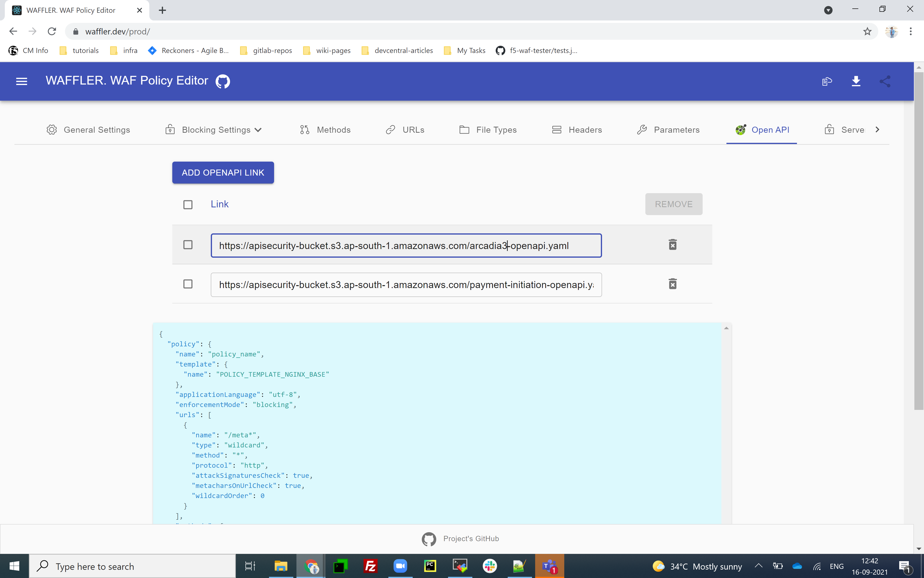Switch to the File Types tab
924x578 pixels.
coord(488,130)
